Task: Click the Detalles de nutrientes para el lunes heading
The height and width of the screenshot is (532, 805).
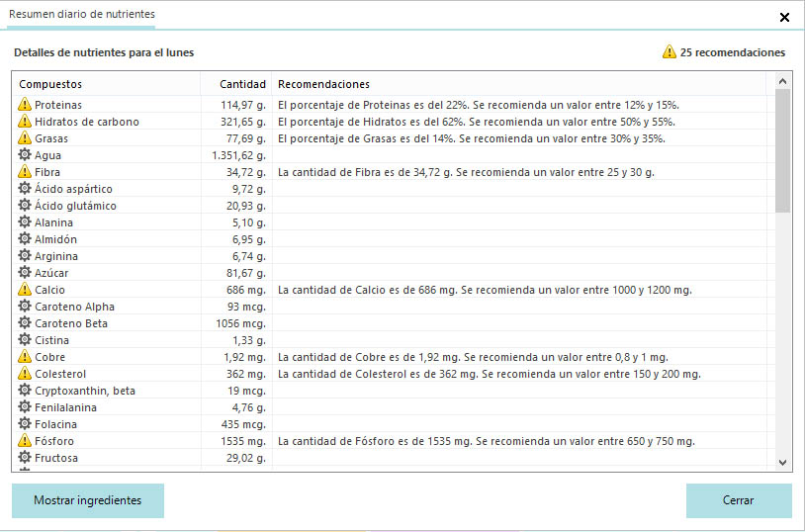Action: [104, 52]
